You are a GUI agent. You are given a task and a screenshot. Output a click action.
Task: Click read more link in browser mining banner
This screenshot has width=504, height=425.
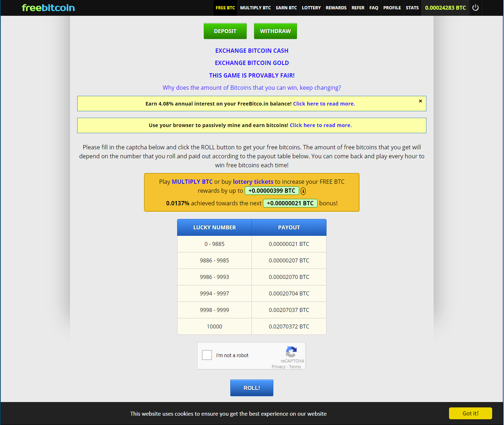pos(321,125)
